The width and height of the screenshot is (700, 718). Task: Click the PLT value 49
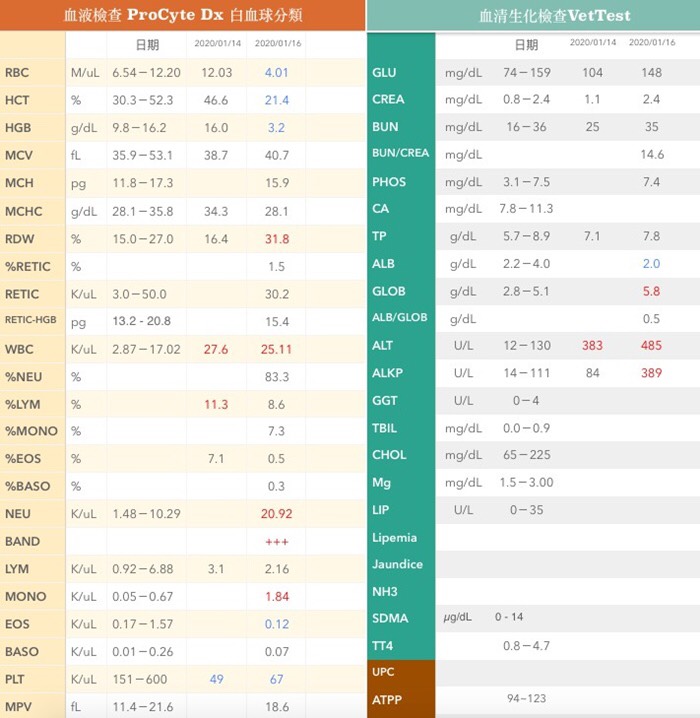[x=217, y=679]
